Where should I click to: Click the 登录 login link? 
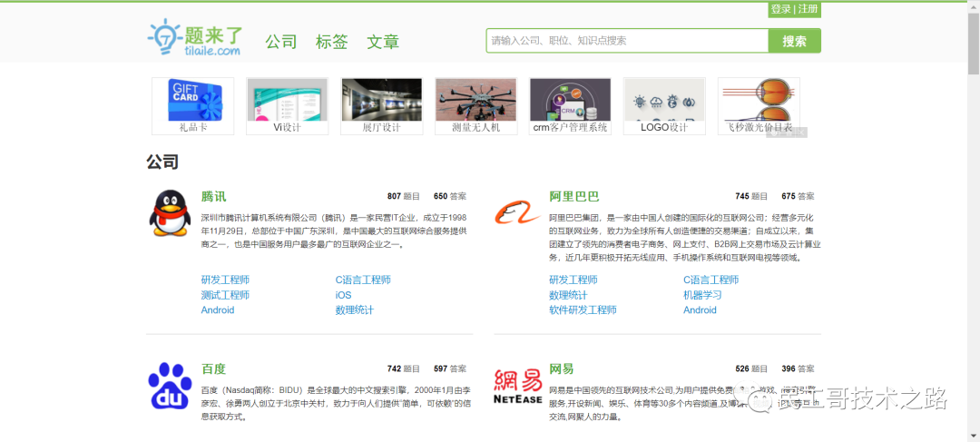click(780, 9)
